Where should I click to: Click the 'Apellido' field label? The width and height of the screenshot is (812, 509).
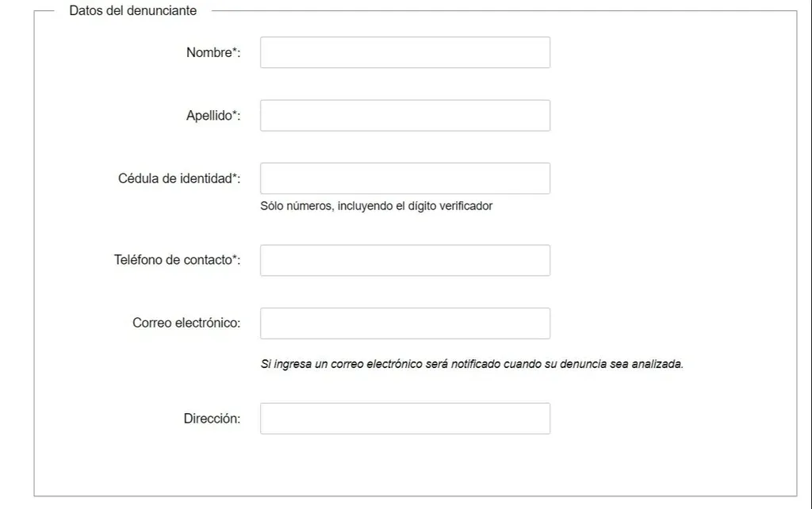point(210,116)
